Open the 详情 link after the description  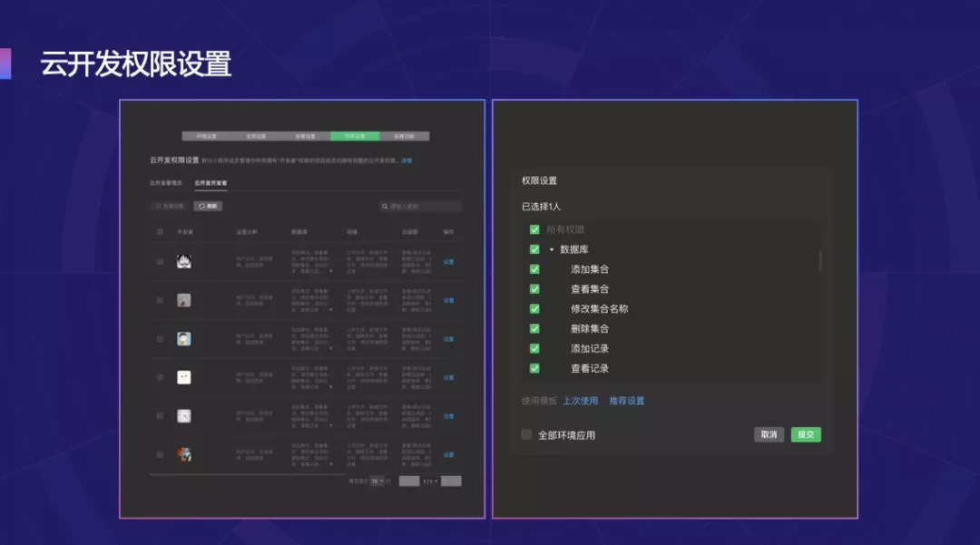point(407,161)
